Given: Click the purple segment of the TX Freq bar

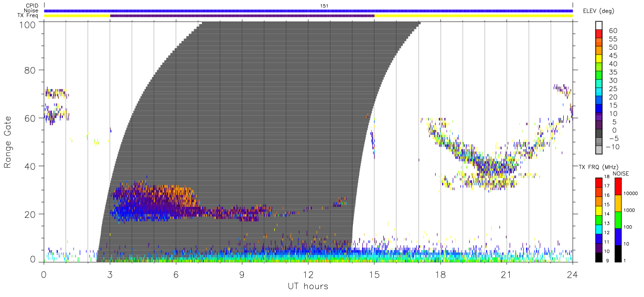Looking at the screenshot, I should coord(242,16).
